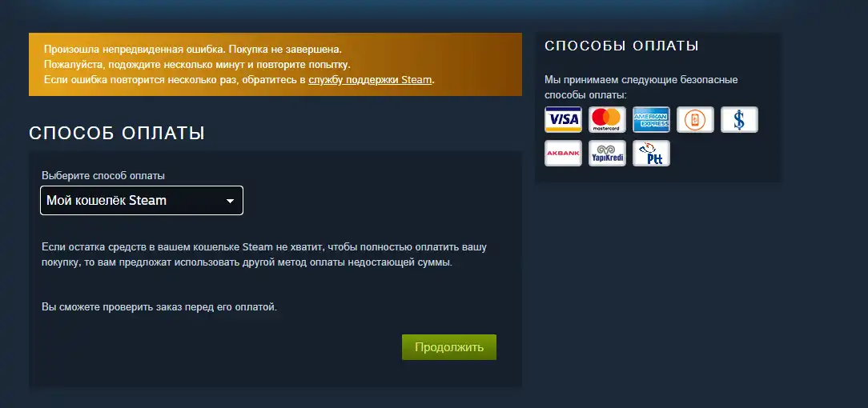Click the orange mobile payment icon
The image size is (868, 408).
click(695, 119)
